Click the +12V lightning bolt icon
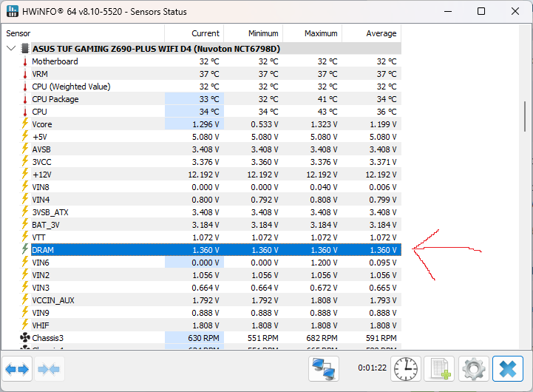Screen dimensions: 533x392 point(25,174)
